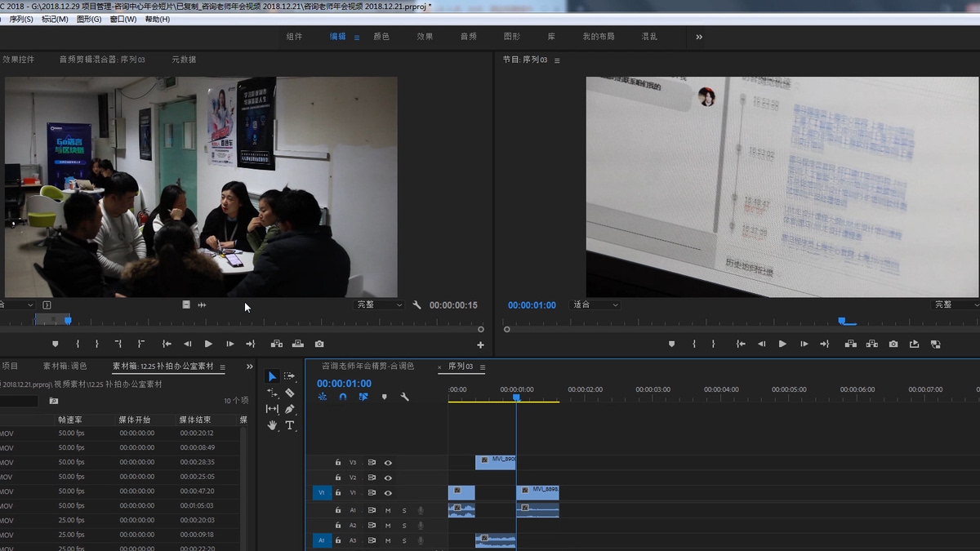The image size is (980, 551).
Task: Step back one frame in program monitor
Action: coord(761,344)
